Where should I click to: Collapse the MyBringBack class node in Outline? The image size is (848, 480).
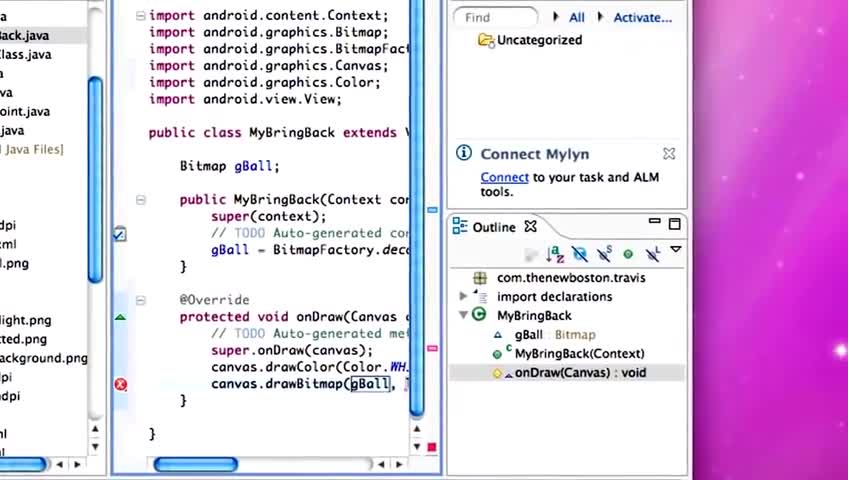463,315
